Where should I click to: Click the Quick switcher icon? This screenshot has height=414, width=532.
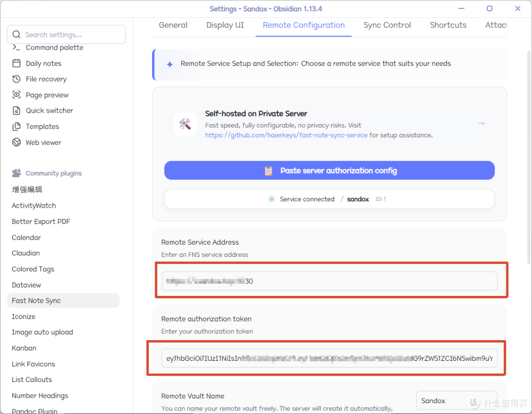(16, 111)
